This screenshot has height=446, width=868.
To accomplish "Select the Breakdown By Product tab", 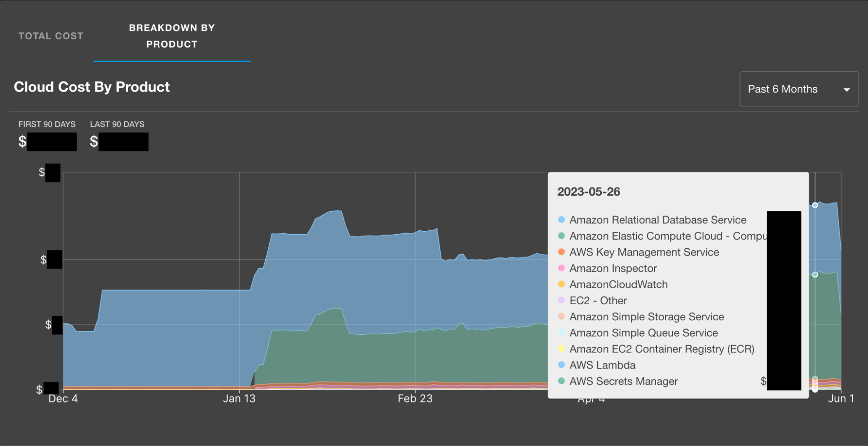I will pos(172,36).
